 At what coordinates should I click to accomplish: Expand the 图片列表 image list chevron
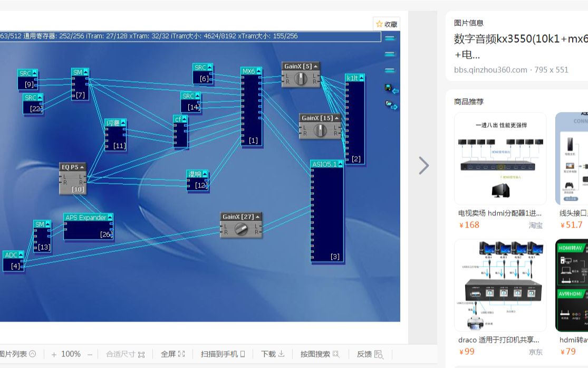33,354
